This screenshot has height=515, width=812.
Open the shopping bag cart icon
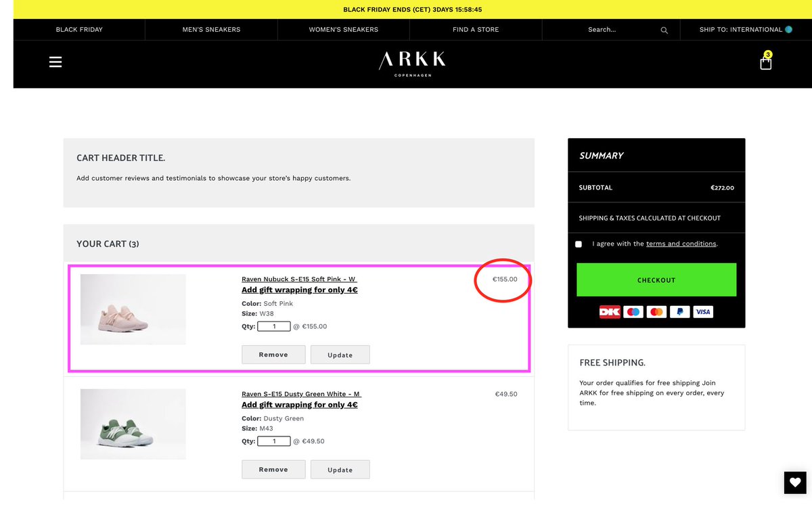(766, 62)
